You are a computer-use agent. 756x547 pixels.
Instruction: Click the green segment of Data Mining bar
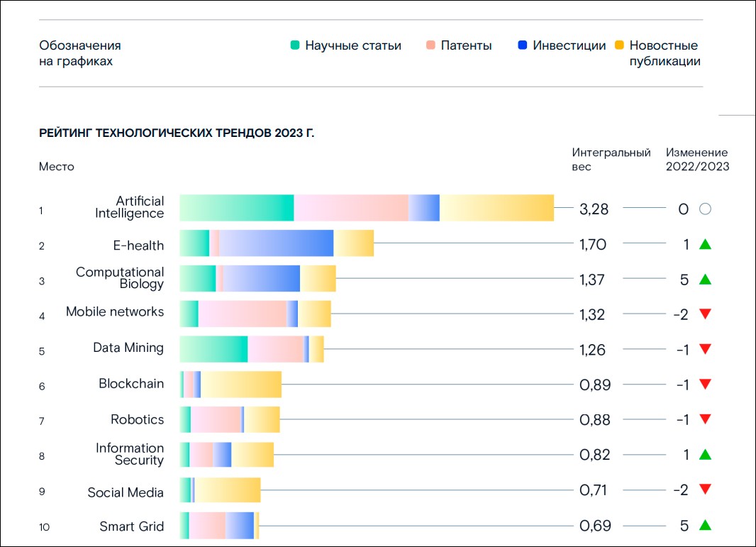pyautogui.click(x=213, y=349)
